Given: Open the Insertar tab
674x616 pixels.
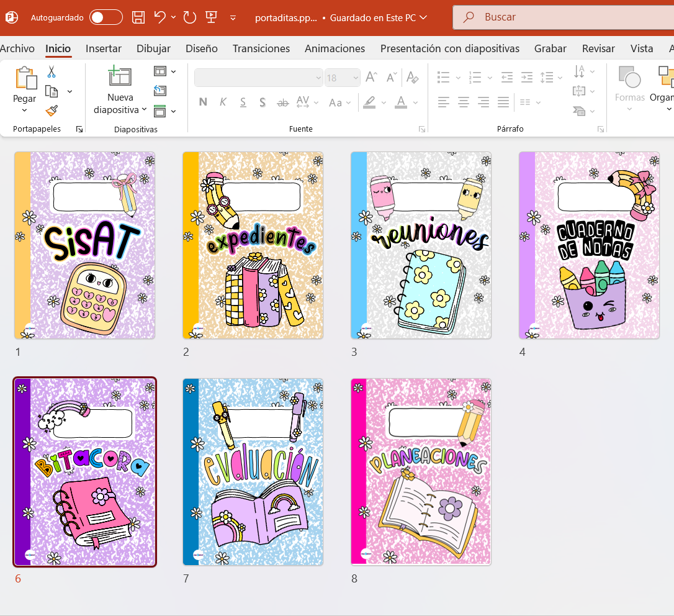Looking at the screenshot, I should [x=104, y=48].
